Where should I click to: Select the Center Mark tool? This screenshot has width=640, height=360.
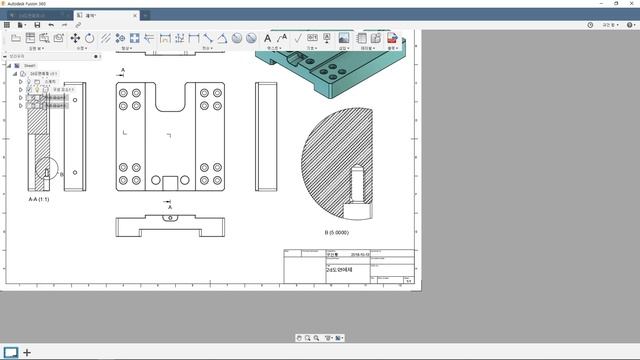[x=135, y=38]
